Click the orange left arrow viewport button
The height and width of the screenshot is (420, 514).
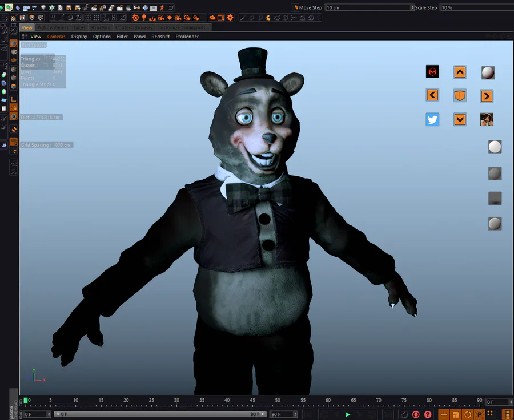click(432, 95)
